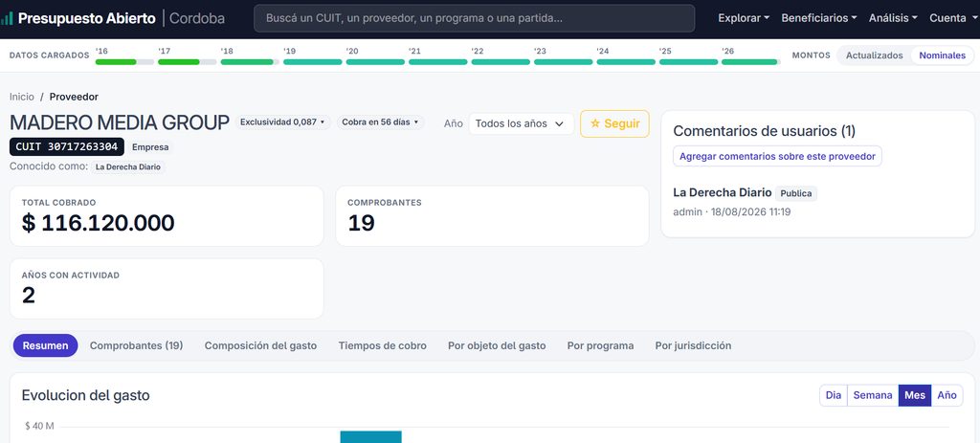Click the $ 40 M axis label
The image size is (980, 443).
[39, 426]
